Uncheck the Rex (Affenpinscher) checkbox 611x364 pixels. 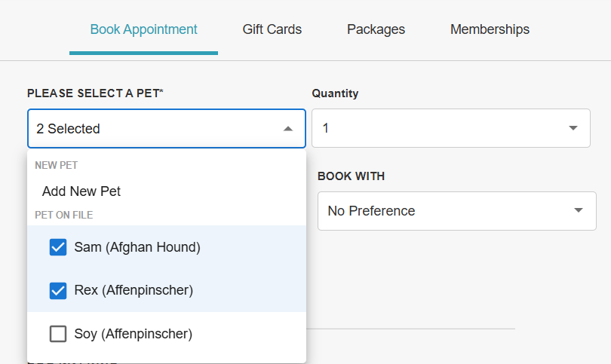58,290
